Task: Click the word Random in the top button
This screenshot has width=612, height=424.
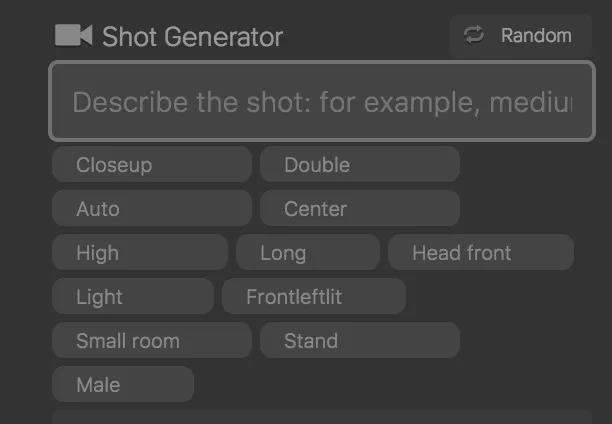Action: click(x=536, y=36)
